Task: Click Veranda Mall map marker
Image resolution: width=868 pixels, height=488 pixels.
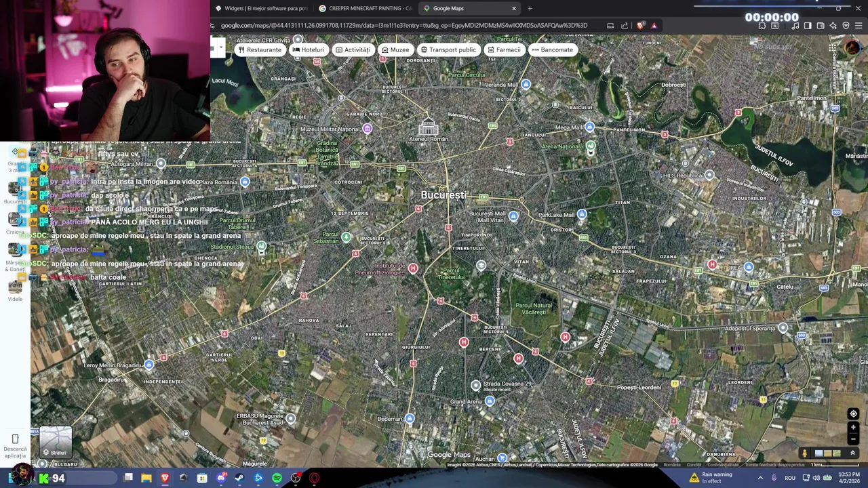Action: point(526,85)
